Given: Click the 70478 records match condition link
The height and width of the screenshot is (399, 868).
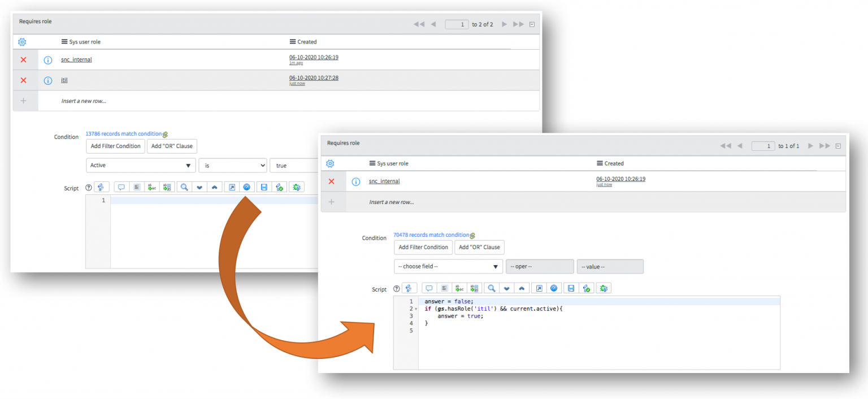Looking at the screenshot, I should 431,235.
